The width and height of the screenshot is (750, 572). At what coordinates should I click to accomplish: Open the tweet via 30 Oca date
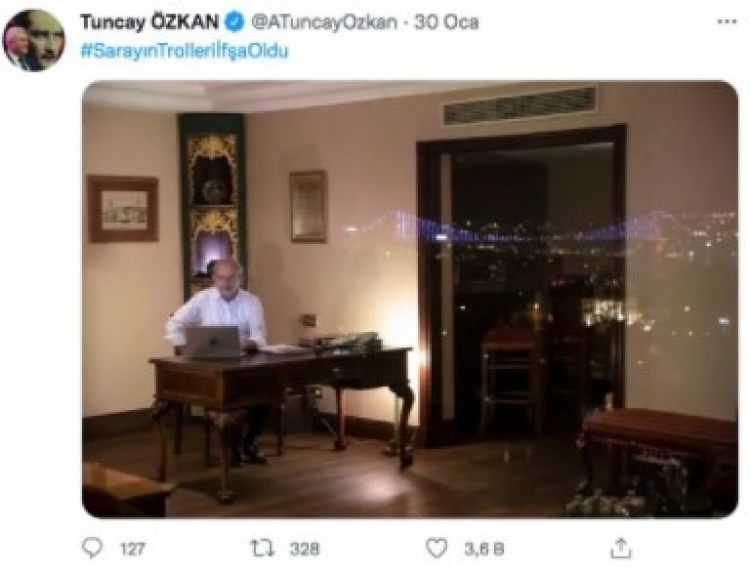pyautogui.click(x=446, y=22)
